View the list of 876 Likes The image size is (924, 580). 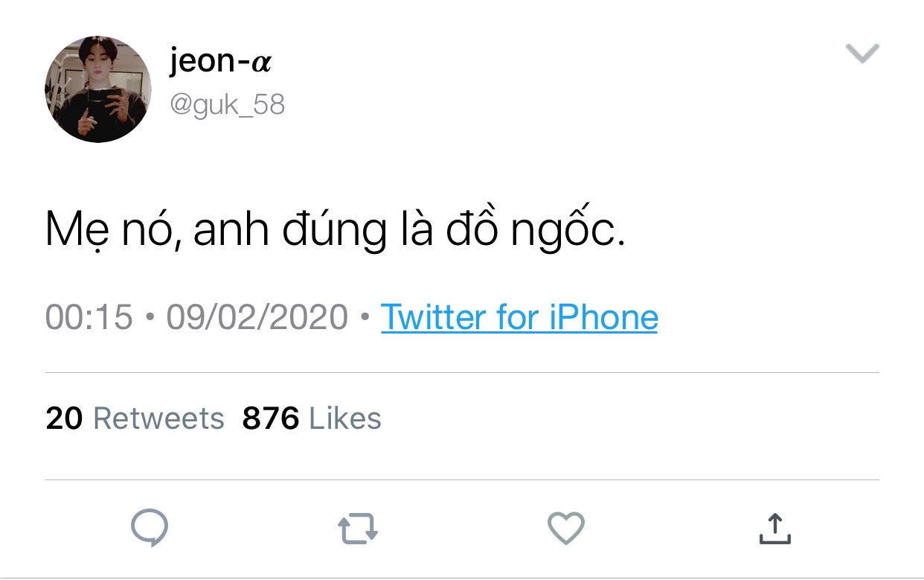(312, 418)
